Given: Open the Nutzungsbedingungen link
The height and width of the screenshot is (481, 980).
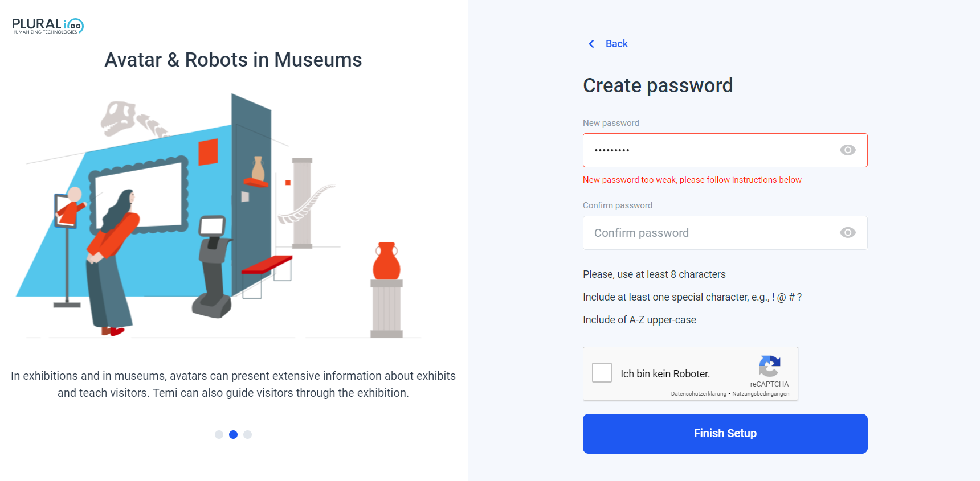Looking at the screenshot, I should [x=761, y=394].
